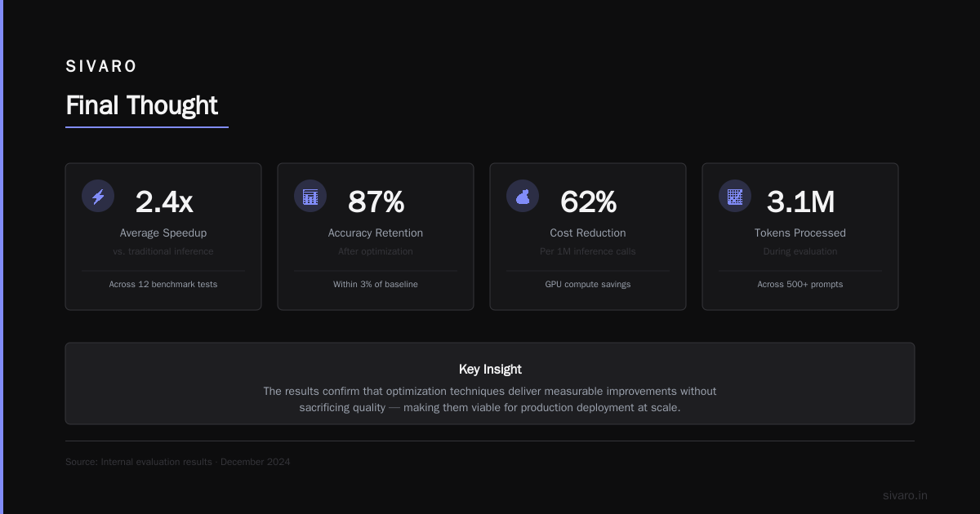Click the Final Thought heading
Screen dimensions: 980x514
click(x=141, y=105)
